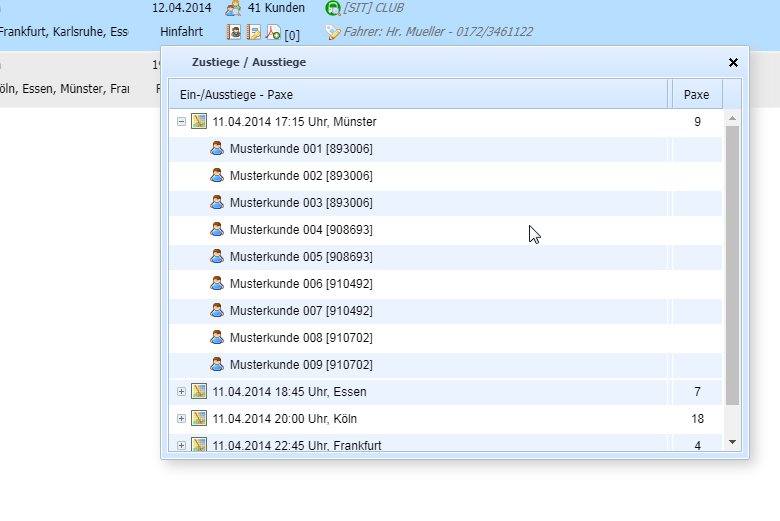Viewport: 780px width, 521px height.
Task: Click the scrollbar down arrow in the list
Action: (732, 441)
